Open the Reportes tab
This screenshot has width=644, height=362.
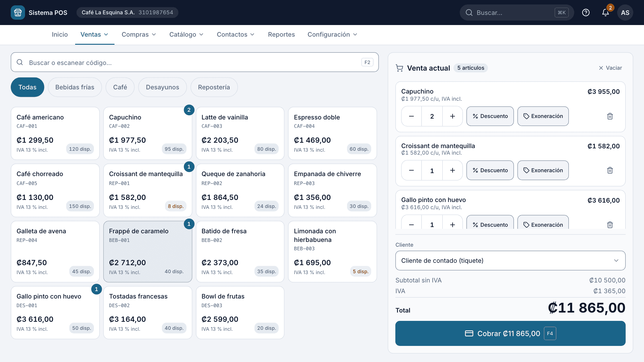(281, 35)
